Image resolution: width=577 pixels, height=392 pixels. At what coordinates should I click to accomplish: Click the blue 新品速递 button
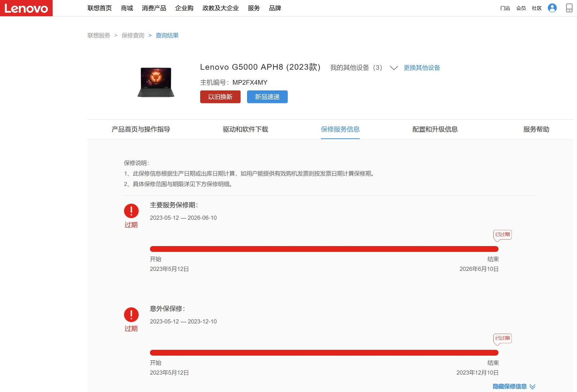click(x=267, y=97)
